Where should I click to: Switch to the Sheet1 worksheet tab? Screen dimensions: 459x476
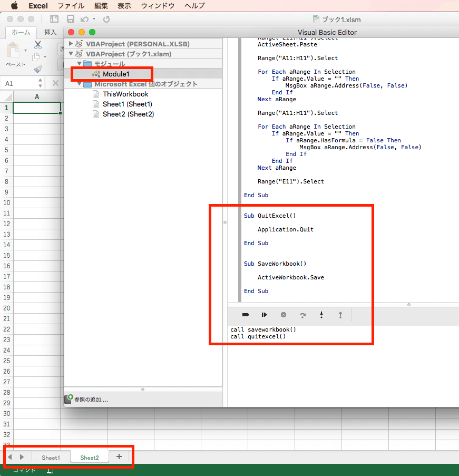[x=51, y=458]
